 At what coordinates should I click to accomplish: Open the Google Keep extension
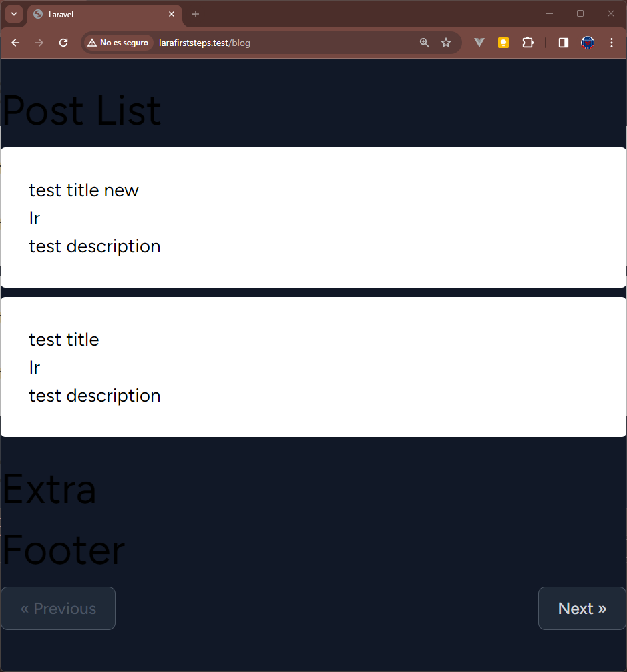503,42
